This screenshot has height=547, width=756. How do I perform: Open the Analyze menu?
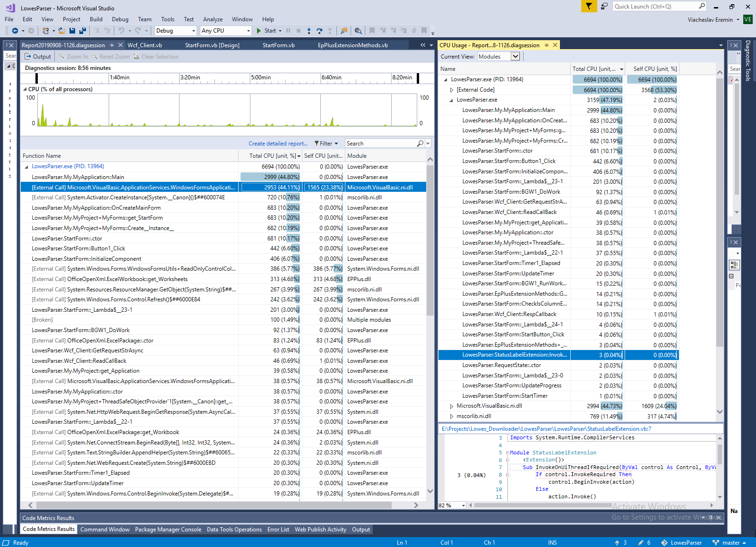click(213, 19)
